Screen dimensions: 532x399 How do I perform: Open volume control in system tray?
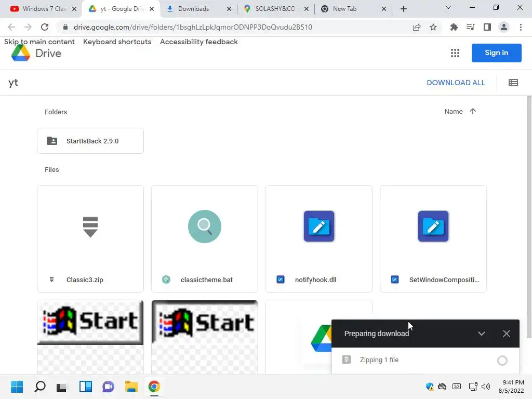click(x=486, y=387)
